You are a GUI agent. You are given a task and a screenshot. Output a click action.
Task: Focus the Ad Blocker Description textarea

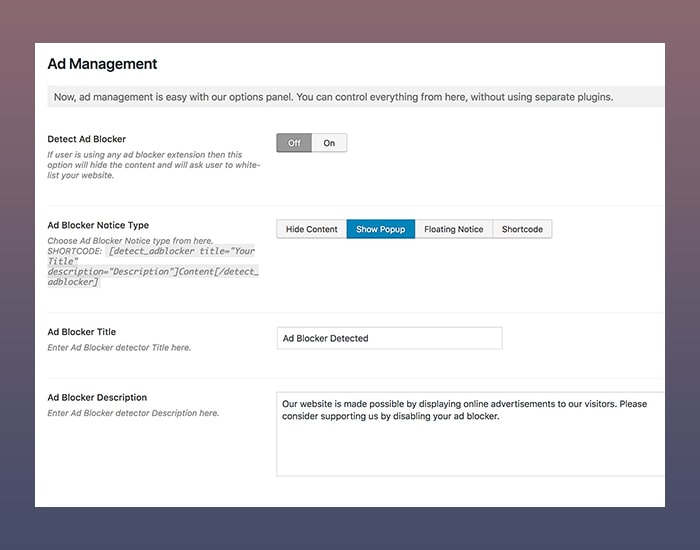click(x=471, y=434)
